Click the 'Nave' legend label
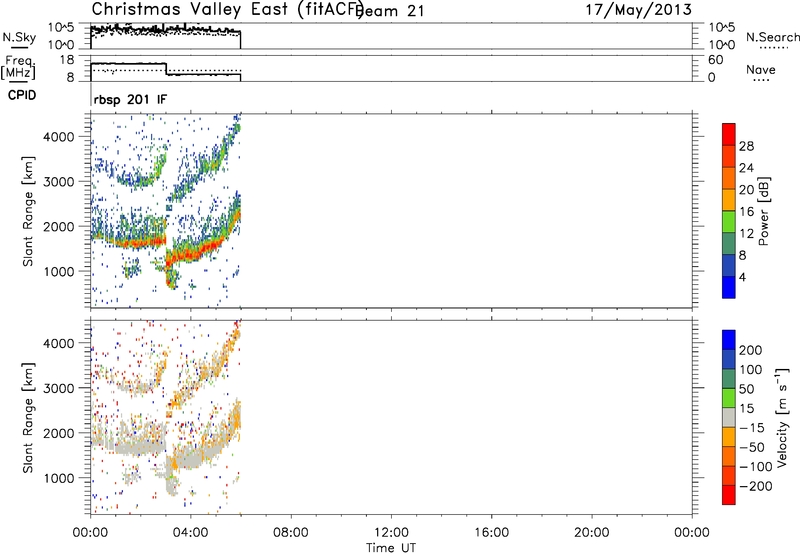Screen dimensions: 800x554 pos(761,69)
